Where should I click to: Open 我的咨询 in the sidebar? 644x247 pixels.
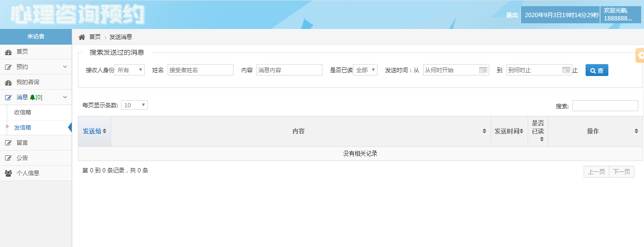click(x=36, y=82)
